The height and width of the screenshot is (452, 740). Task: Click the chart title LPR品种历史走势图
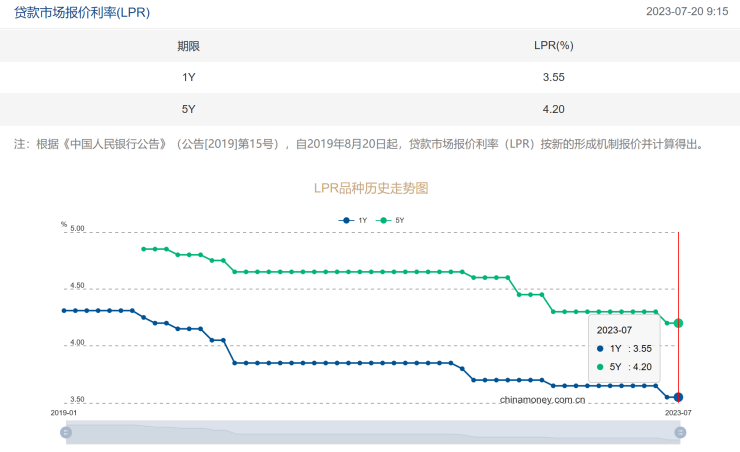[371, 188]
